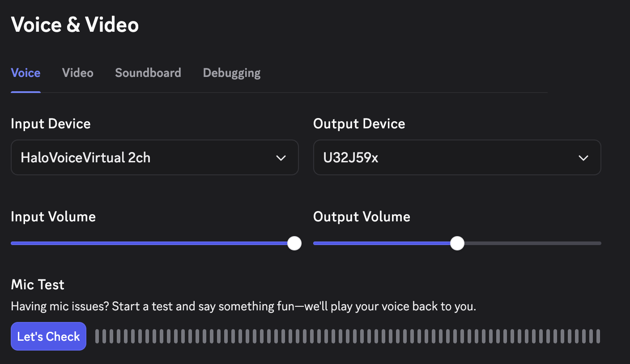This screenshot has height=364, width=630.
Task: Start the mic test
Action: tap(48, 336)
